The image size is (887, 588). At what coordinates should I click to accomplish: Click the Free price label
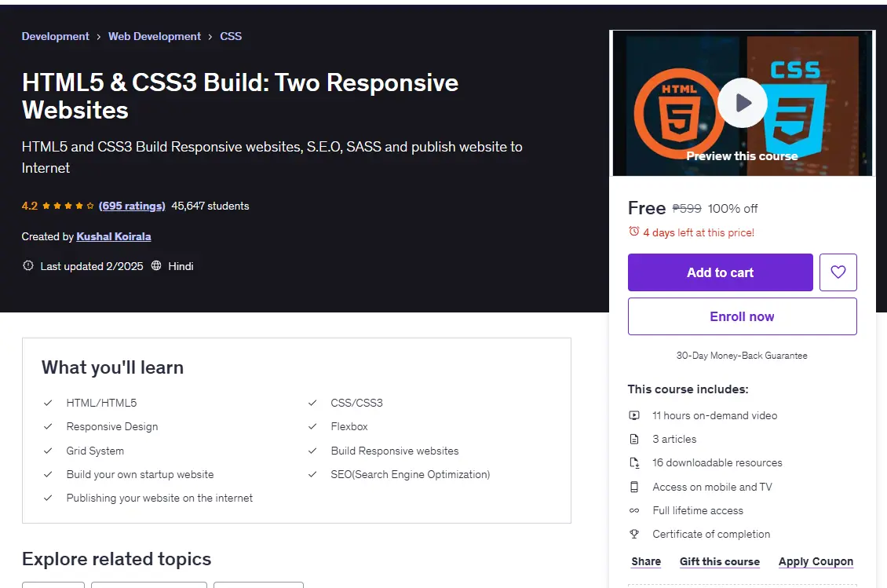click(647, 208)
